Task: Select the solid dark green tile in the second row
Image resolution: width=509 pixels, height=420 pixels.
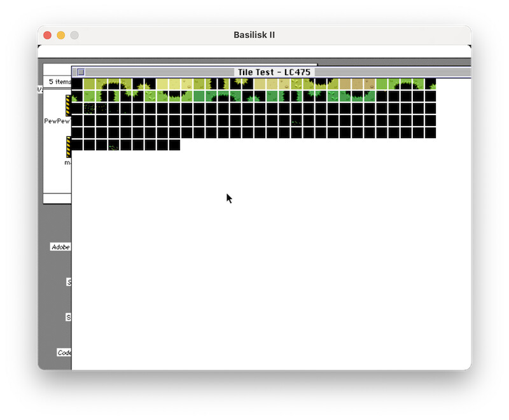Action: pyautogui.click(x=199, y=96)
